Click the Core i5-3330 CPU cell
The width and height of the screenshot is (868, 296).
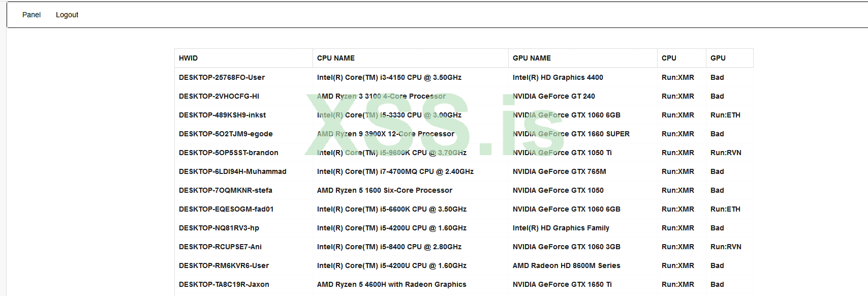point(389,115)
